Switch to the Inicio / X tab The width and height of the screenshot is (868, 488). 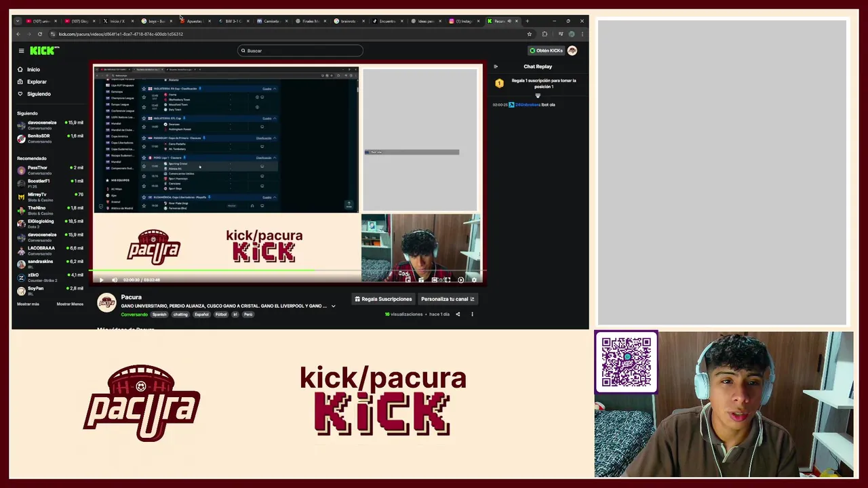coord(117,21)
